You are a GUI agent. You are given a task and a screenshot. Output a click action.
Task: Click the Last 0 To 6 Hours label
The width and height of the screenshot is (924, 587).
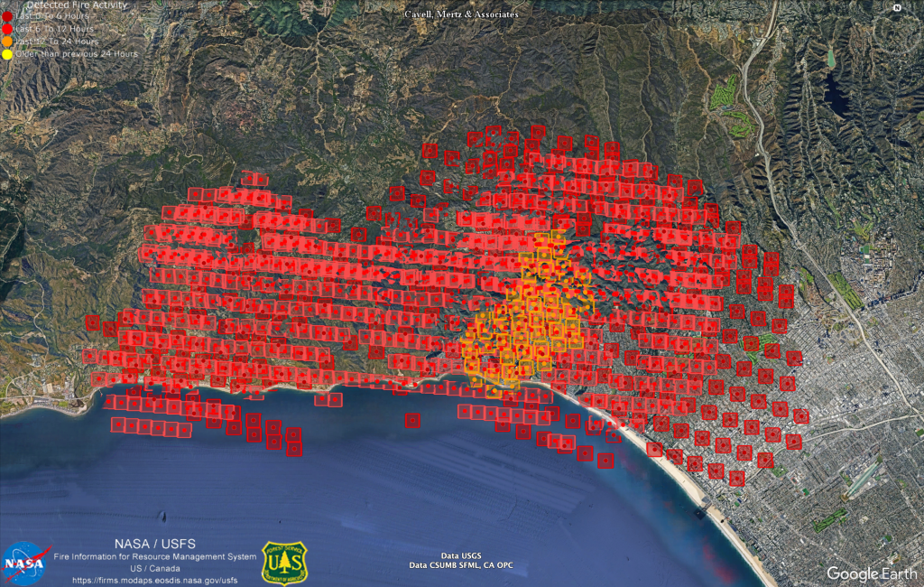[x=56, y=16]
